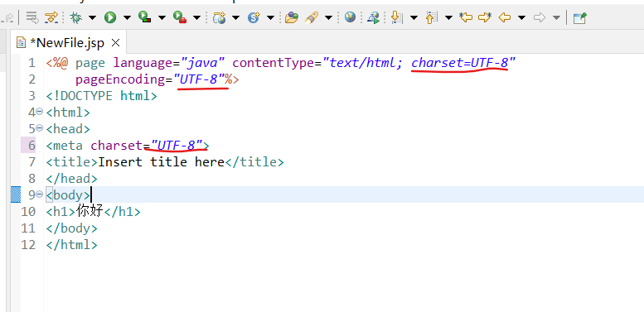Click the Pin Editor icon at toolbar end
The height and width of the screenshot is (312, 644).
[x=579, y=17]
